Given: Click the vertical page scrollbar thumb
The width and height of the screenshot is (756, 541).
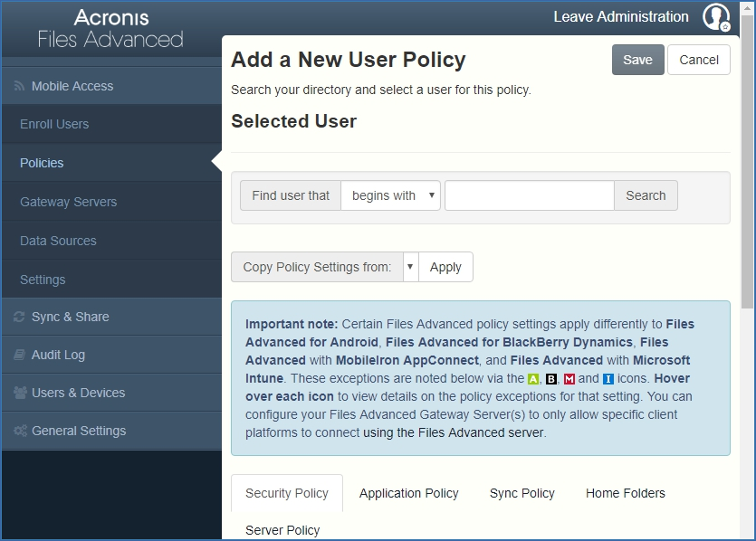Looking at the screenshot, I should 747,161.
